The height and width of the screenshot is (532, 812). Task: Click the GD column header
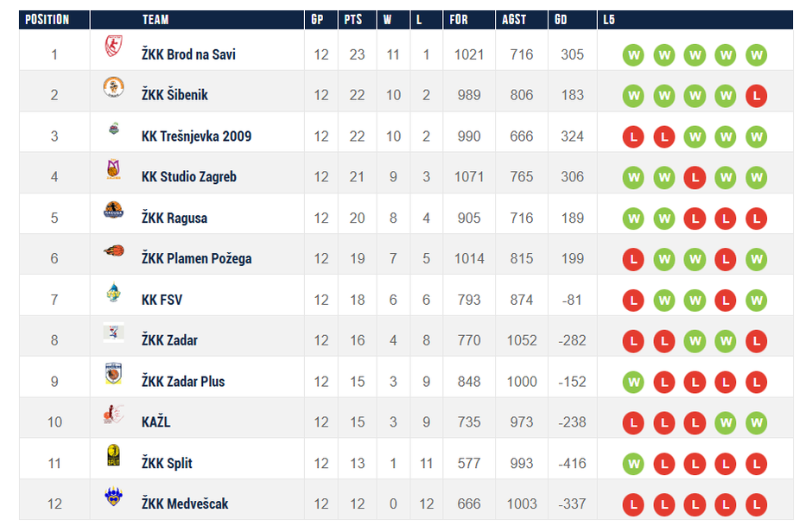(561, 20)
